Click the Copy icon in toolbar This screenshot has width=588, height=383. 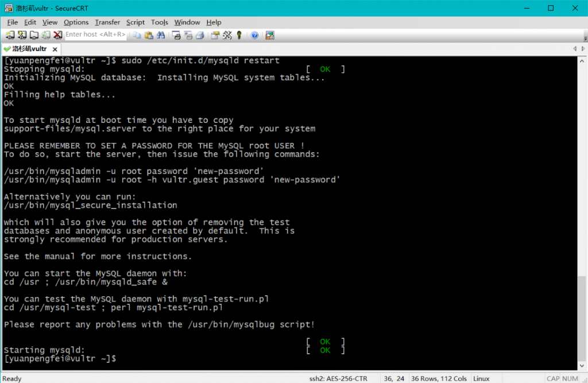point(137,35)
